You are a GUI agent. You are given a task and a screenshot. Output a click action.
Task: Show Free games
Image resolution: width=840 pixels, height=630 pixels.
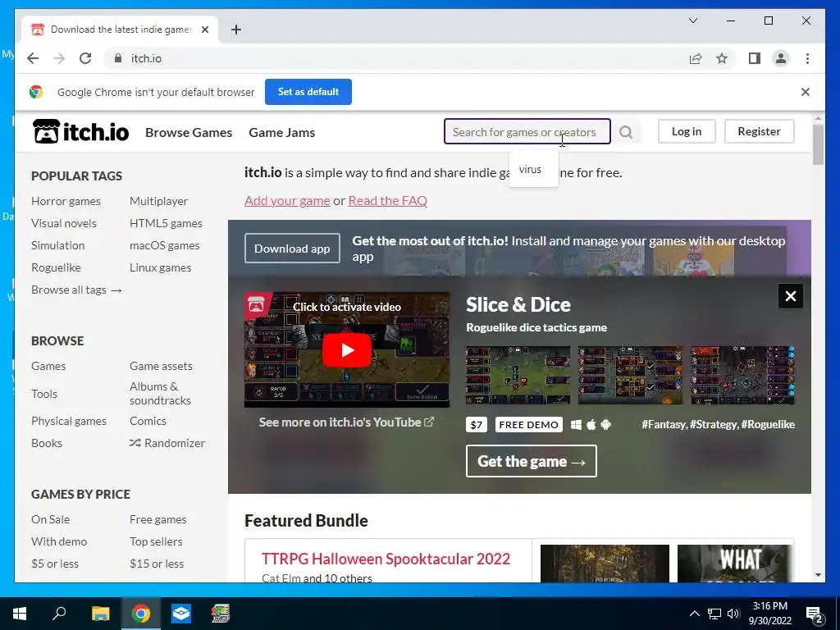158,519
